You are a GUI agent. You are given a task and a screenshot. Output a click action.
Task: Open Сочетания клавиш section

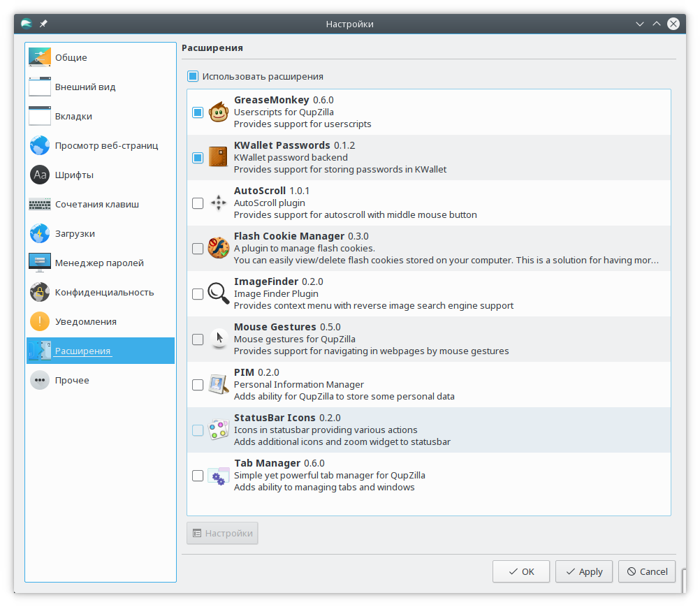101,205
